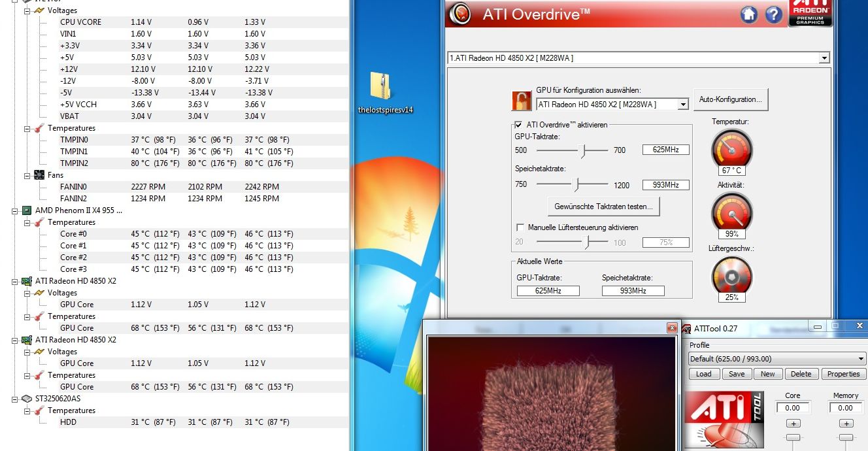
Task: Click the Core plus stepper in ATITool
Action: coord(793,424)
